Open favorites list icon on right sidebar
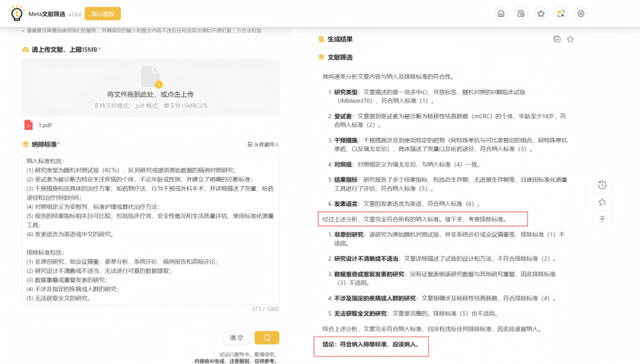The width and height of the screenshot is (640, 364). click(602, 202)
